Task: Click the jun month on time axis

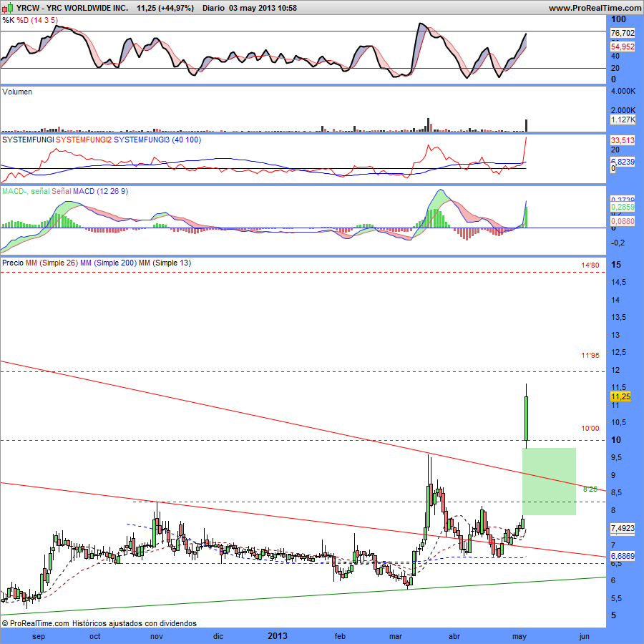Action: pyautogui.click(x=584, y=637)
